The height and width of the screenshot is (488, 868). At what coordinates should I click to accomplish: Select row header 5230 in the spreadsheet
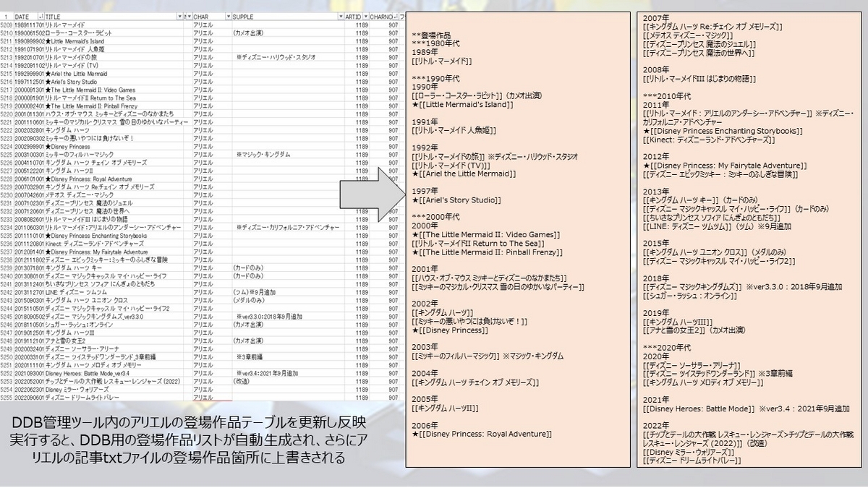(x=7, y=195)
